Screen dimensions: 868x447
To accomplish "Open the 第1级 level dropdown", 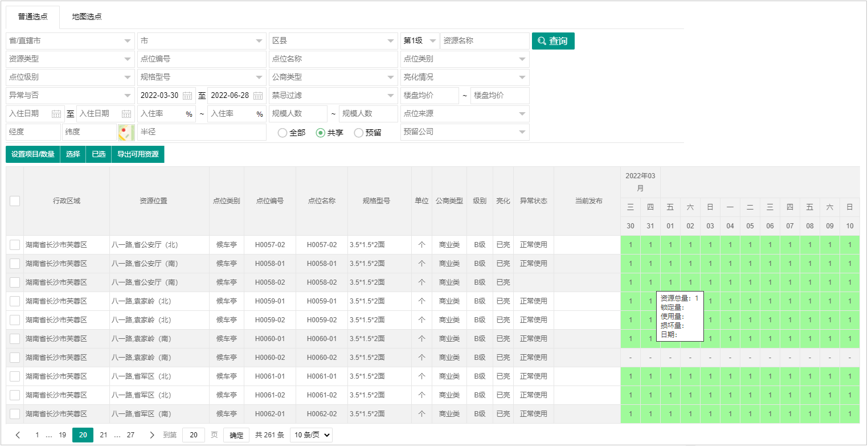I will pos(420,41).
